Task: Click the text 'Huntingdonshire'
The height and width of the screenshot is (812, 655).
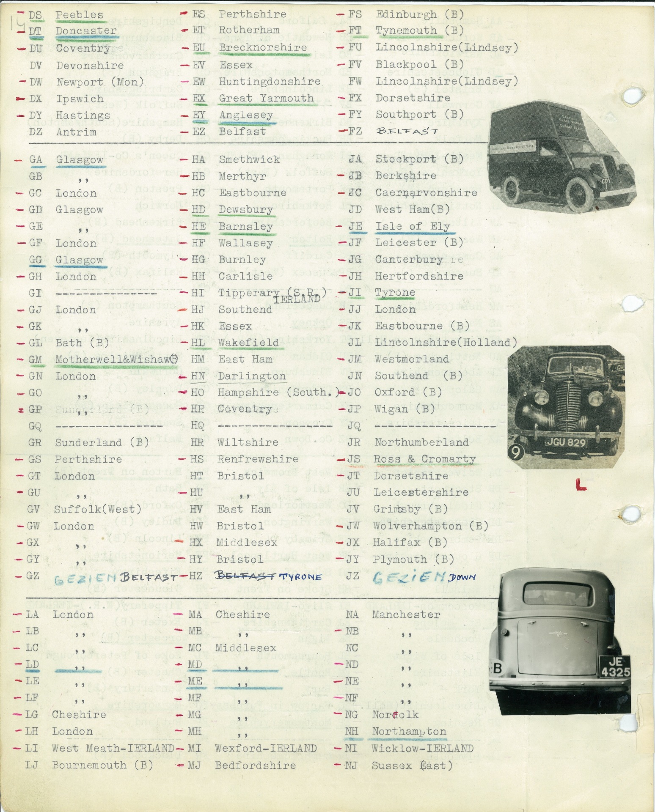Action: click(270, 81)
